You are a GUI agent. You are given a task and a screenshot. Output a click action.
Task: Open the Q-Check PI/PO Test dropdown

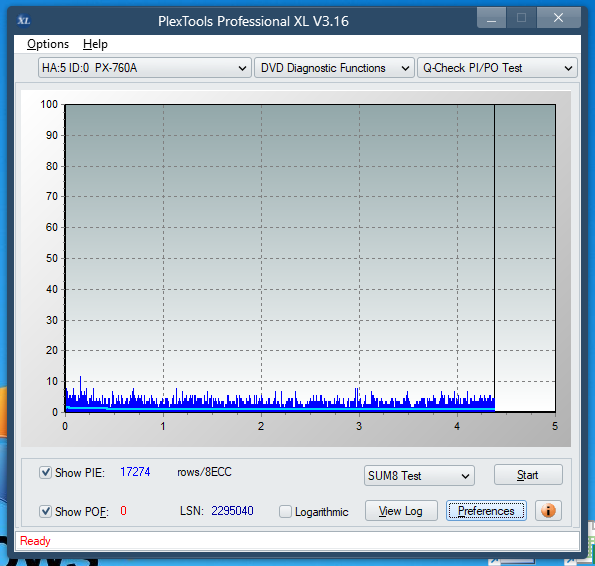click(497, 68)
